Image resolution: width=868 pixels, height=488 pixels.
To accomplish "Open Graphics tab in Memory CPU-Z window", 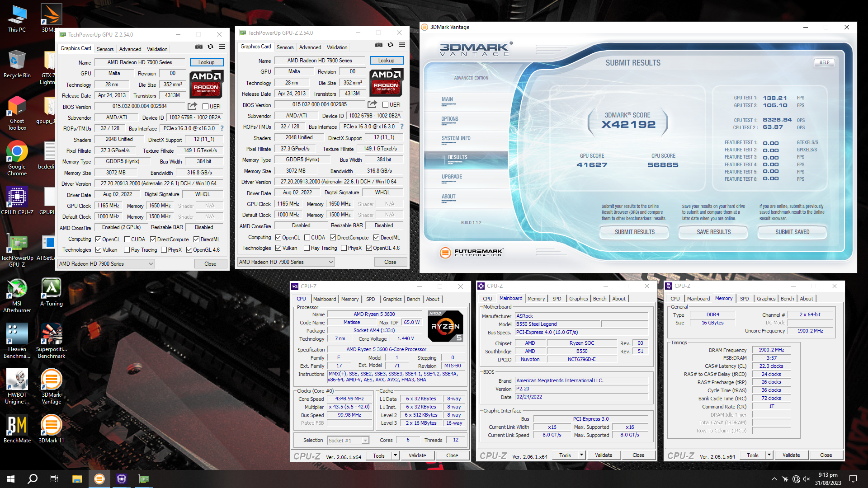I will [766, 299].
